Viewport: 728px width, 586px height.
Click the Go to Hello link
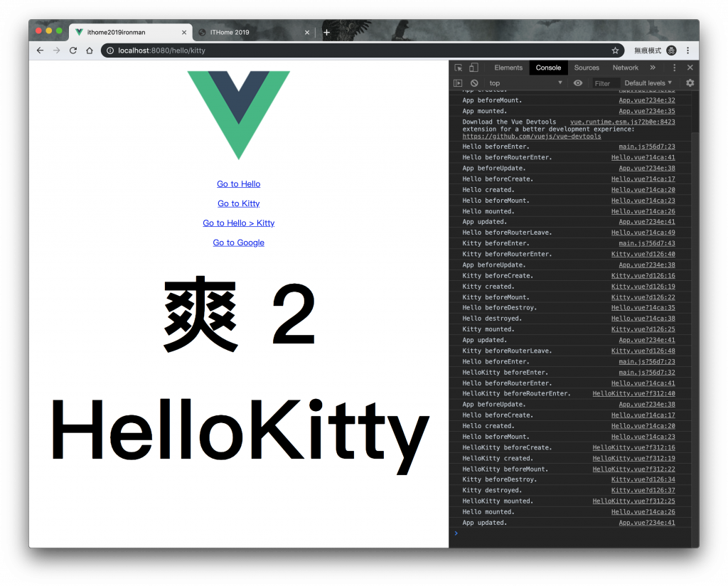[239, 184]
